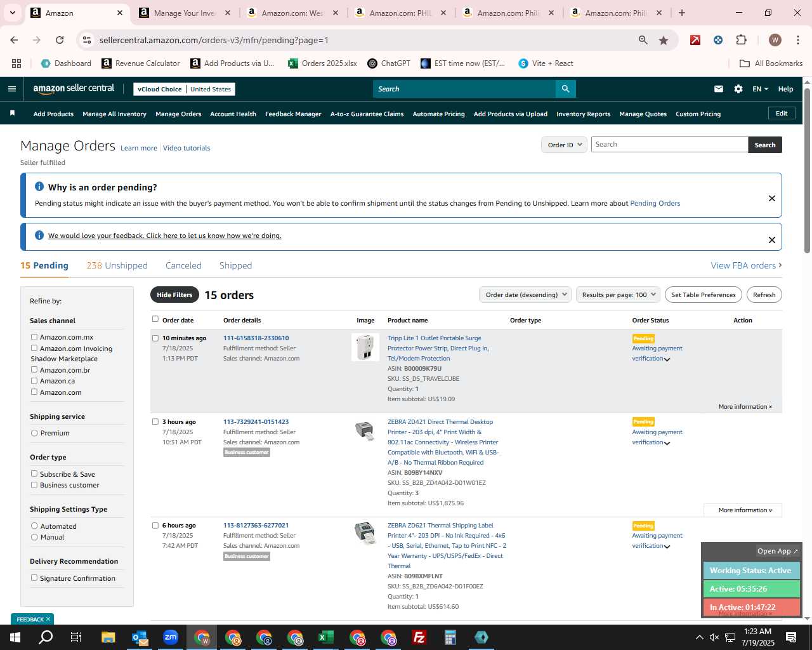This screenshot has width=812, height=650.
Task: Open the Chrome three-dot menu
Action: pyautogui.click(x=797, y=40)
